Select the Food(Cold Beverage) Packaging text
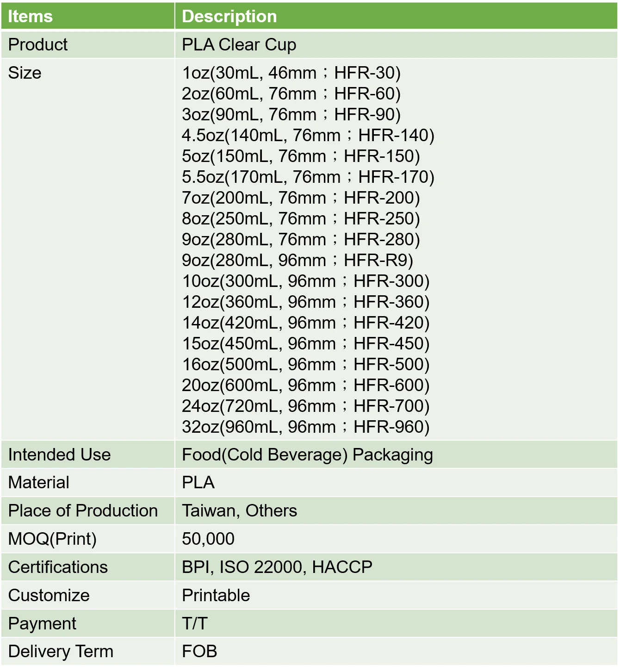 tap(307, 455)
